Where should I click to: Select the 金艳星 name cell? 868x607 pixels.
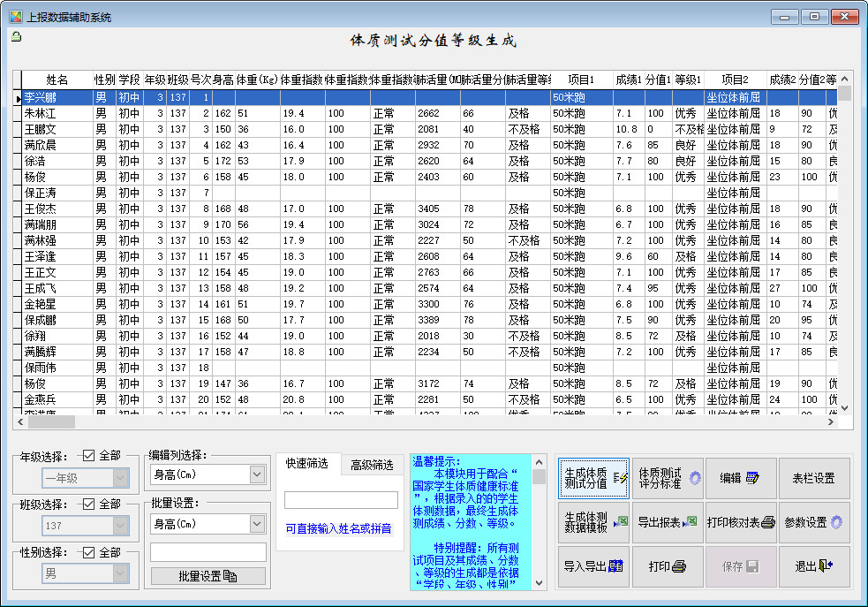57,305
